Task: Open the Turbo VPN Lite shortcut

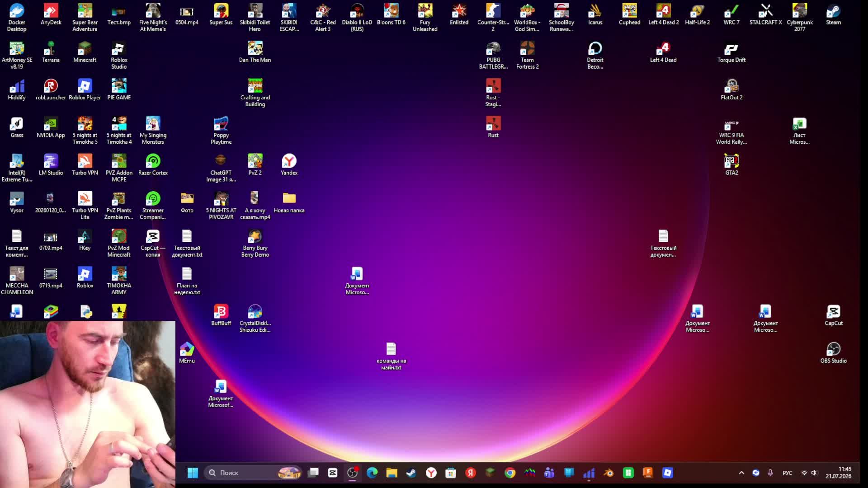Action: tap(85, 205)
